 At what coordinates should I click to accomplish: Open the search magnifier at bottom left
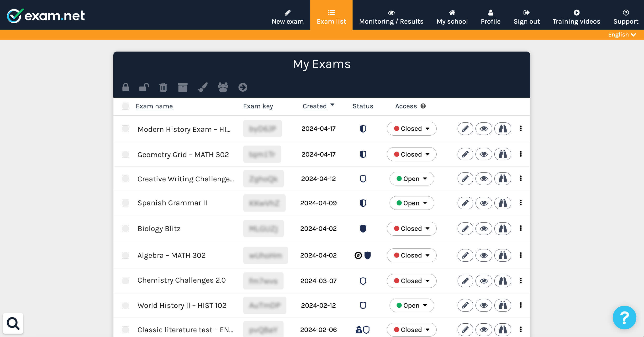13,323
